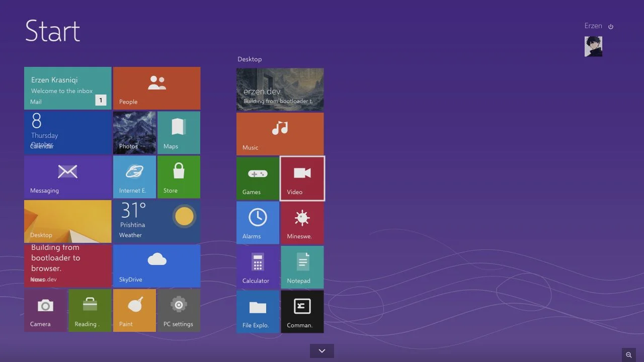Open the News tile about bootloader
Image resolution: width=644 pixels, height=362 pixels.
tap(68, 265)
